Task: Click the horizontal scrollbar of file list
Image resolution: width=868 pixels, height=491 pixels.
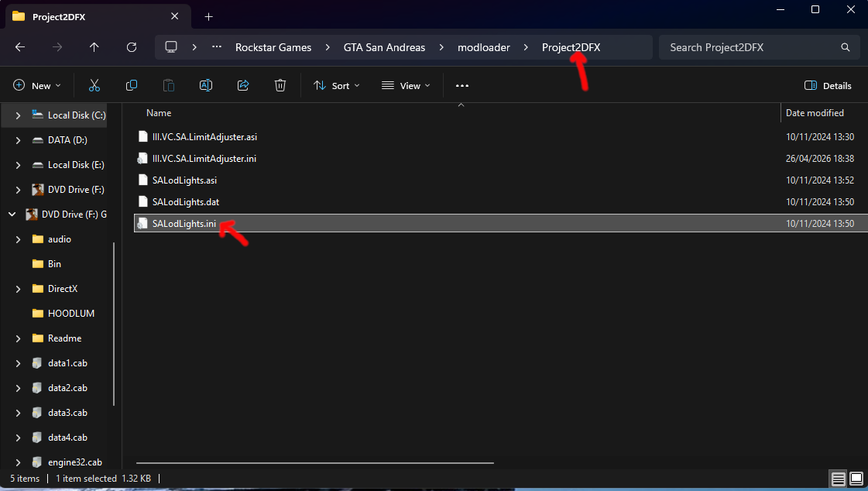Action: pyautogui.click(x=314, y=463)
